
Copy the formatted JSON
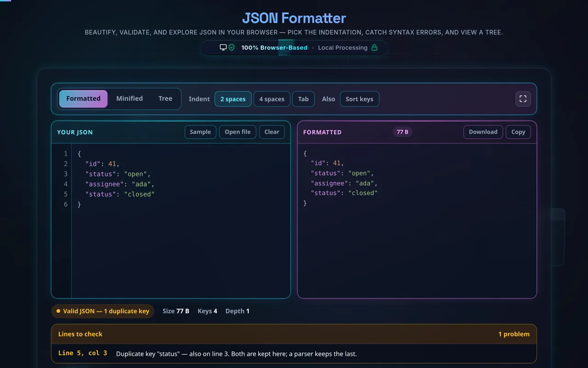(x=518, y=132)
